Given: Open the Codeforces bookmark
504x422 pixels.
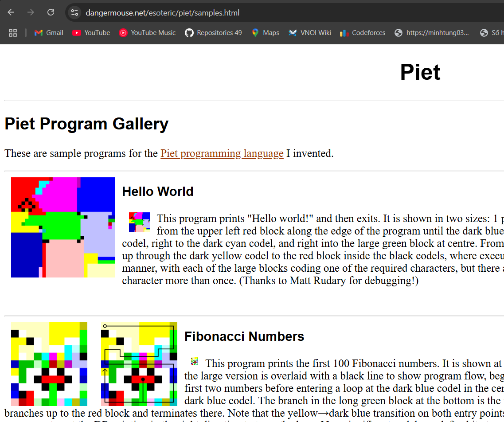Looking at the screenshot, I should (x=363, y=33).
